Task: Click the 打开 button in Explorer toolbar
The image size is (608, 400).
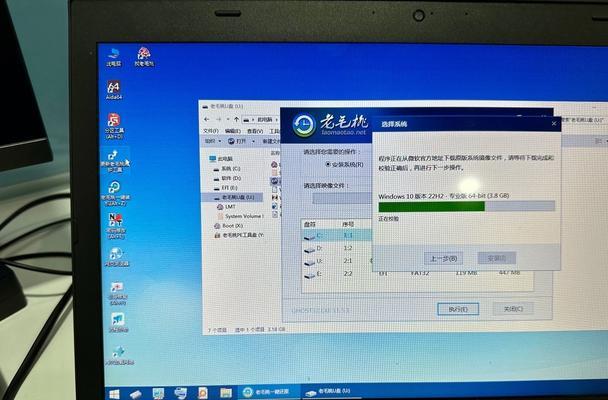Action: tap(237, 141)
